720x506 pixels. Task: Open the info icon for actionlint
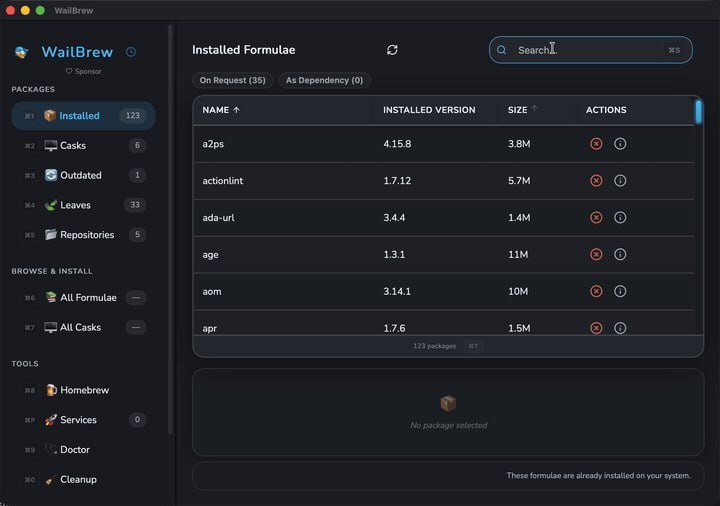[620, 180]
